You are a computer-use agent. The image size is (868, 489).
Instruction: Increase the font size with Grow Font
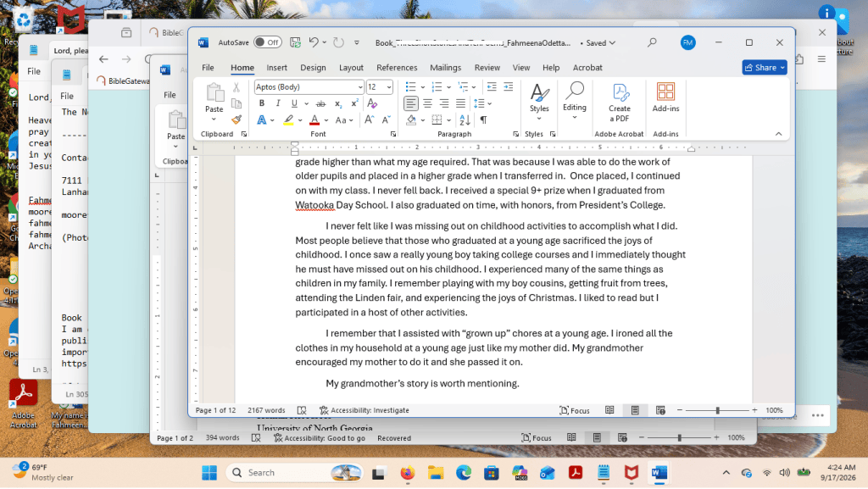point(369,119)
